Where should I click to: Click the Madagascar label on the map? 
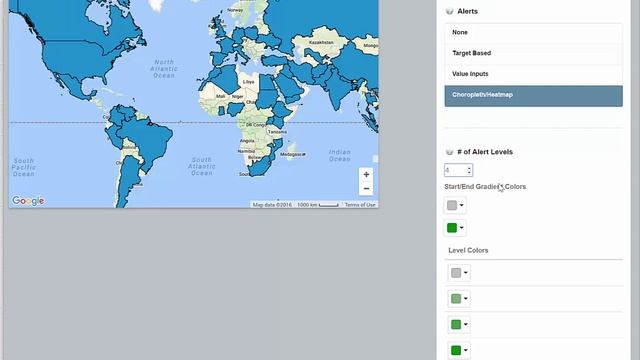tap(292, 154)
